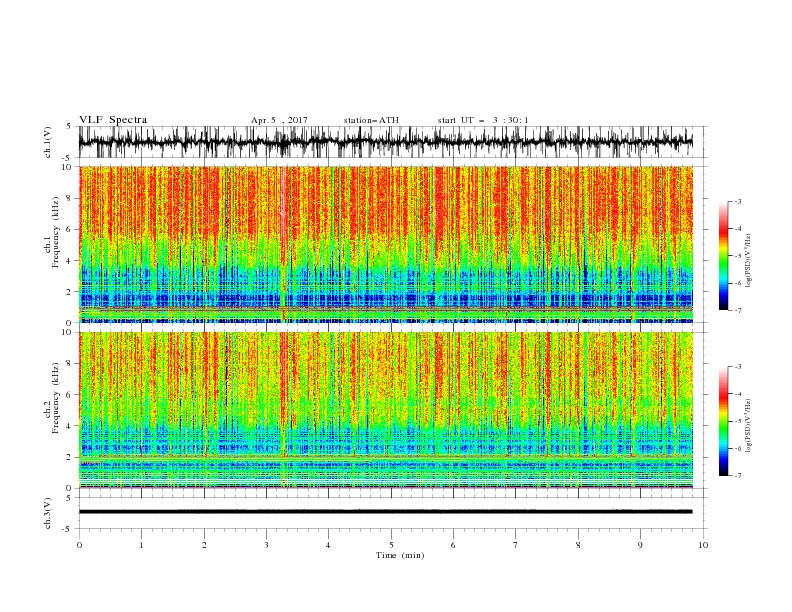Click the ch.1 "Frequency (kHz)" axis label
792x612 pixels.
click(x=55, y=233)
